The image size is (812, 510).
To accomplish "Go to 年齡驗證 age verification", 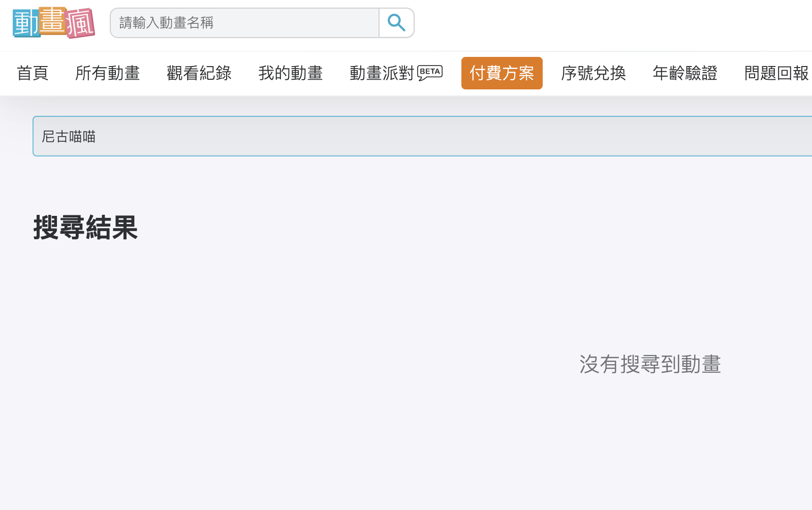I will (x=685, y=73).
